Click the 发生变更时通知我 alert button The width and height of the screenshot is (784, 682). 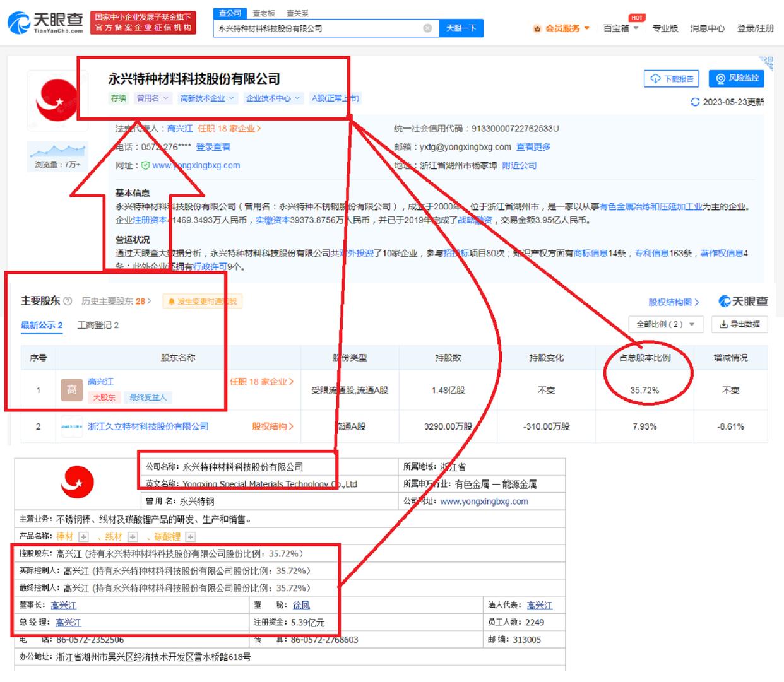coord(202,302)
